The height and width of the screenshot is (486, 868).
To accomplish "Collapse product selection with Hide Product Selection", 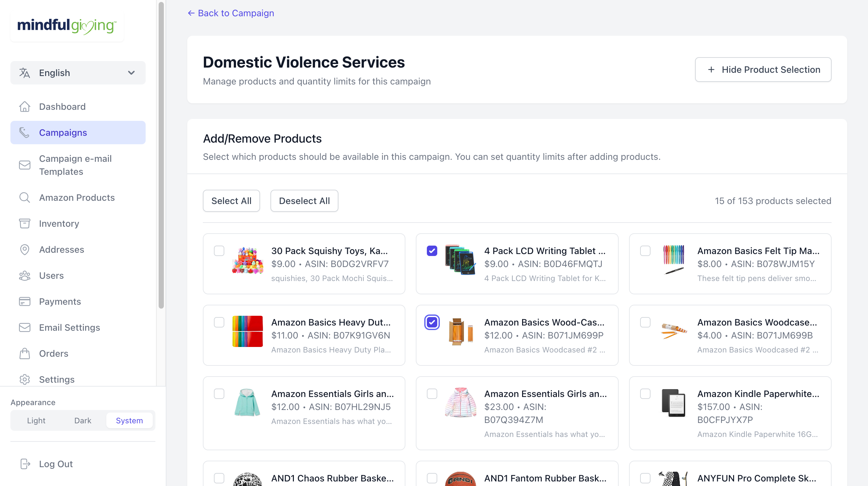I will pyautogui.click(x=763, y=70).
